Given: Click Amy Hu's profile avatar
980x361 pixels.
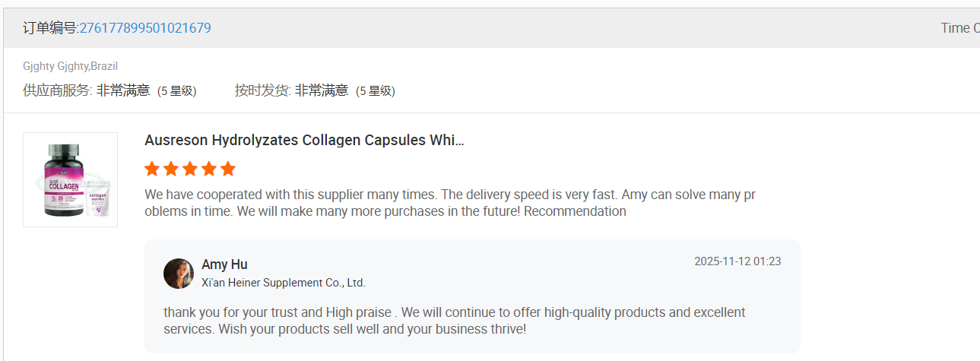Looking at the screenshot, I should click(x=179, y=274).
